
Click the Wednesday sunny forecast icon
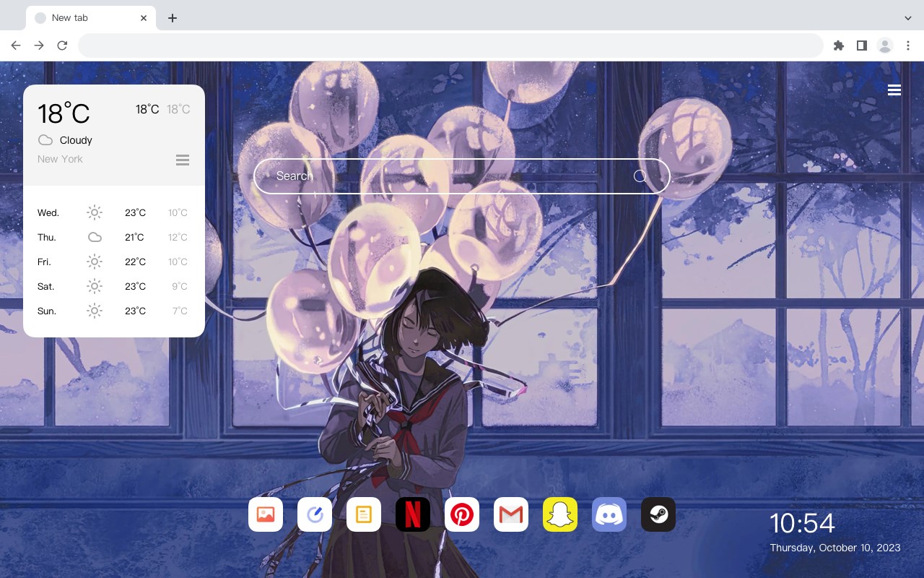tap(95, 212)
